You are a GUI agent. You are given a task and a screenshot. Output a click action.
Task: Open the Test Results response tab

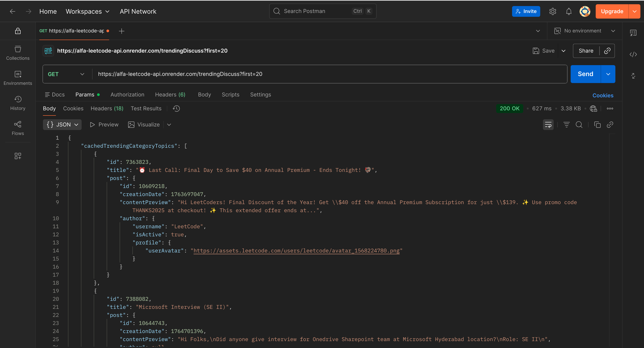point(146,108)
